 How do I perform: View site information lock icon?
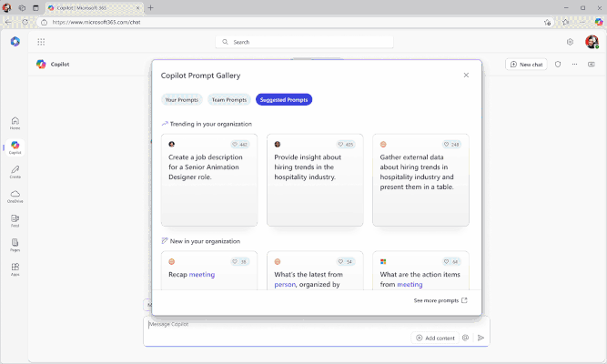44,22
